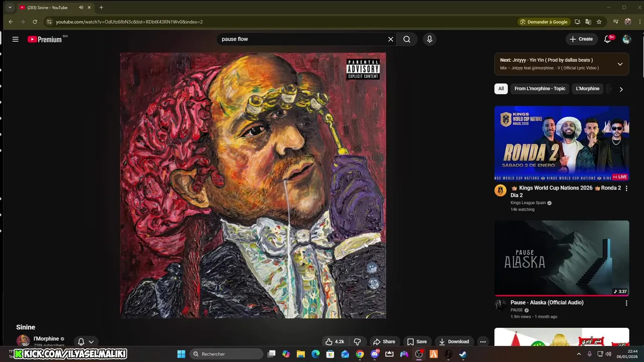Show more filter chips arrow

pyautogui.click(x=621, y=89)
